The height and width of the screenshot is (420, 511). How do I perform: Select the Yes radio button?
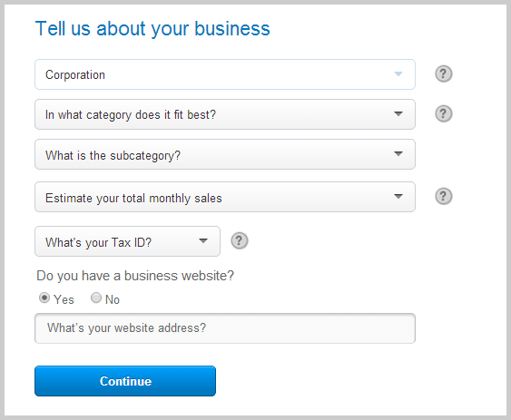(x=44, y=298)
